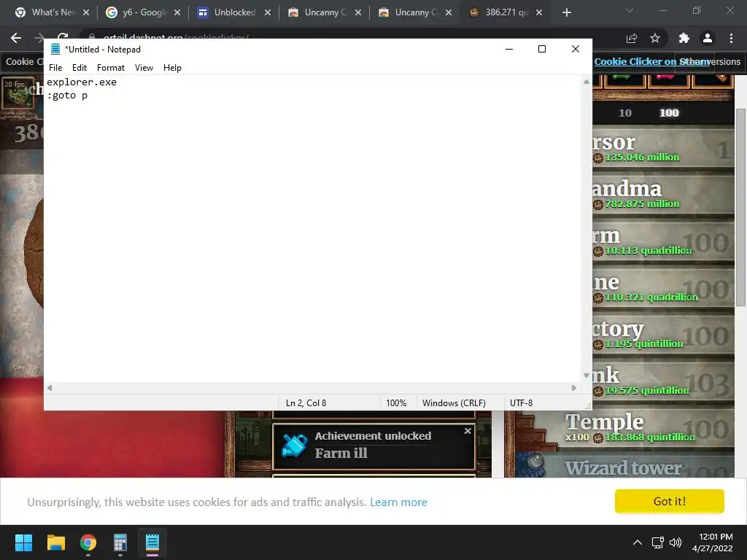Viewport: 747px width, 560px height.
Task: Switch to the second Uncanny browser tab
Action: coord(414,12)
